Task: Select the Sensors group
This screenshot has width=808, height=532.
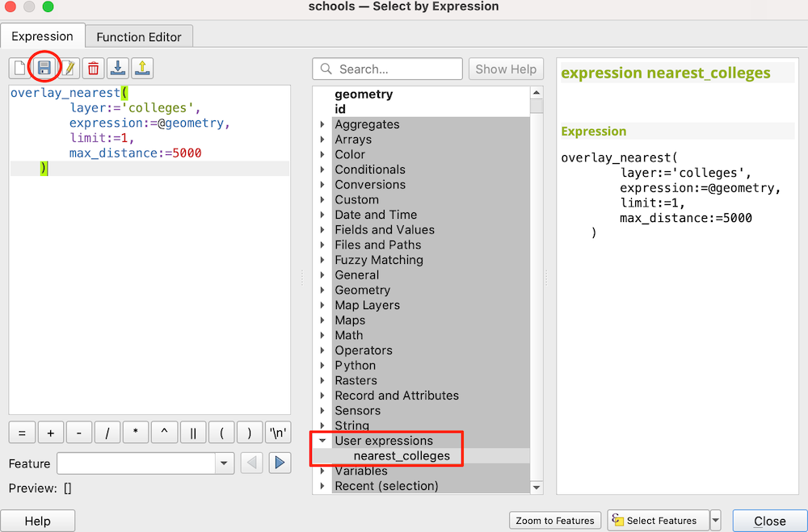Action: click(358, 410)
